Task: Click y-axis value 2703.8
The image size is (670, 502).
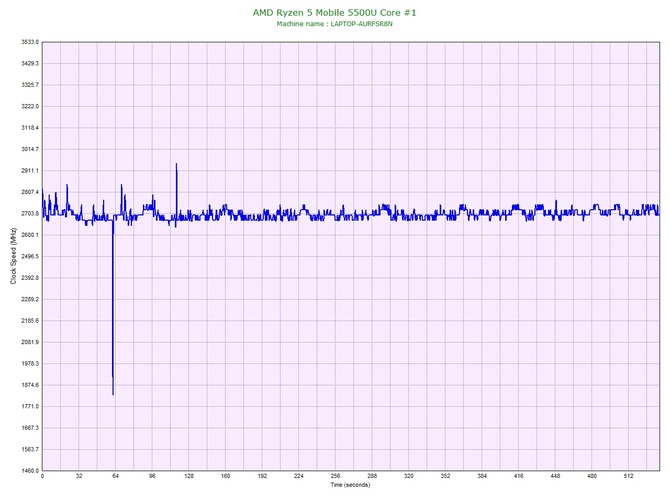Action: point(30,213)
